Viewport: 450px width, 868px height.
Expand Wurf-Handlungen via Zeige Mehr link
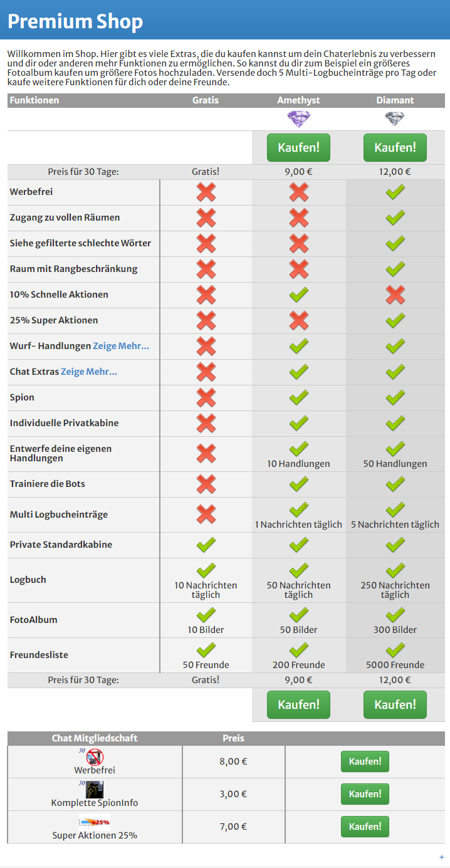coord(121,346)
